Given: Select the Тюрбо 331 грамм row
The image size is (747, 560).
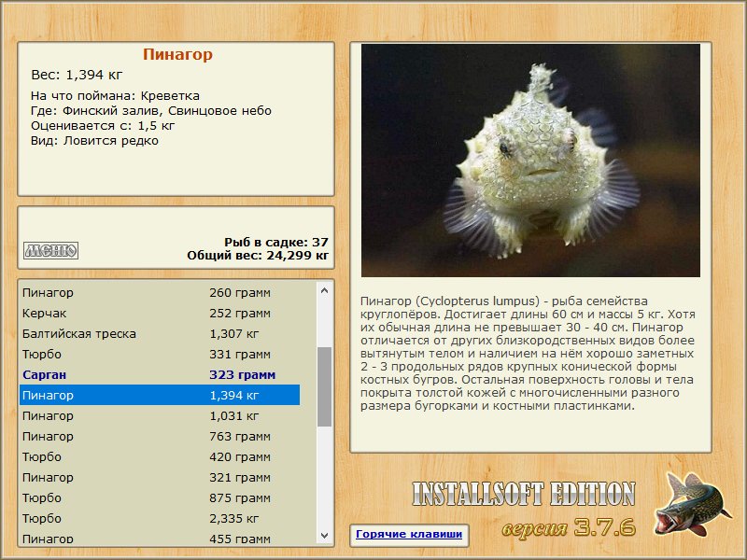Looking at the screenshot, I should click(x=160, y=355).
